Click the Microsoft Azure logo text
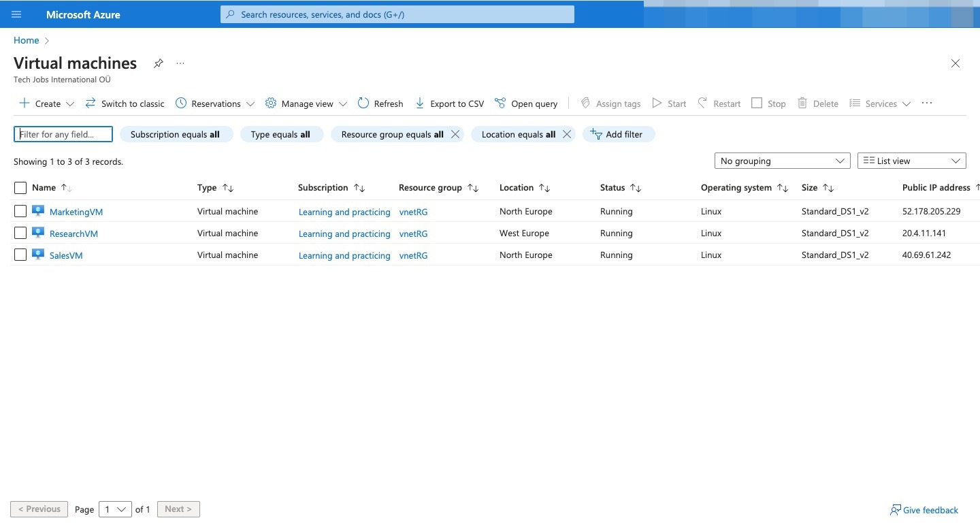Viewport: 980px width, 531px height. 83,14
